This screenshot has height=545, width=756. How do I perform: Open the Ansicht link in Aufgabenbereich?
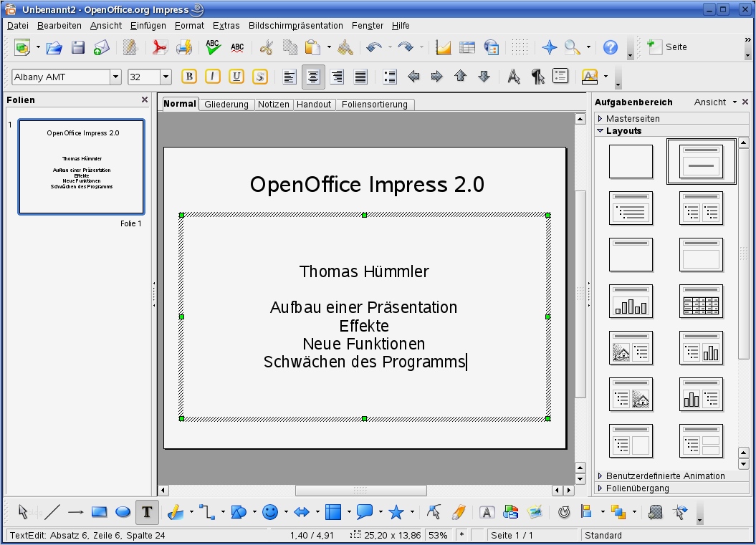point(709,102)
